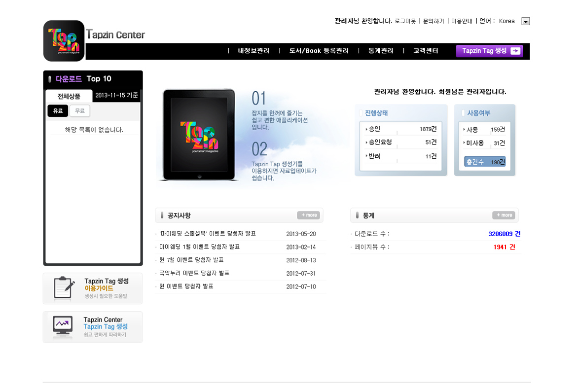Screen dimensions: 578x392
Task: Open the language dropdown arrow
Action: coord(526,21)
